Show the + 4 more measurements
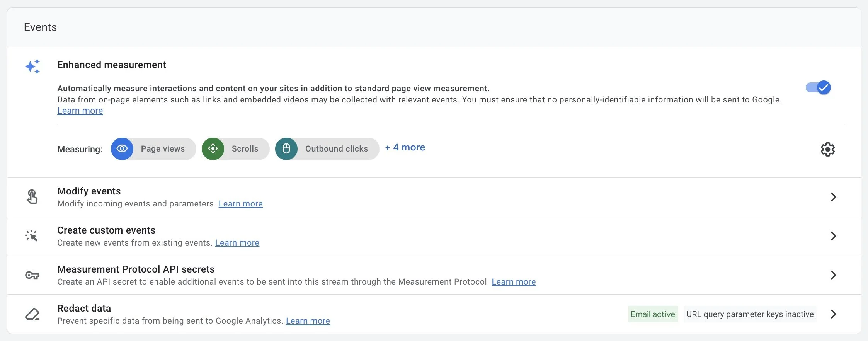Viewport: 868px width, 341px height. [x=405, y=147]
